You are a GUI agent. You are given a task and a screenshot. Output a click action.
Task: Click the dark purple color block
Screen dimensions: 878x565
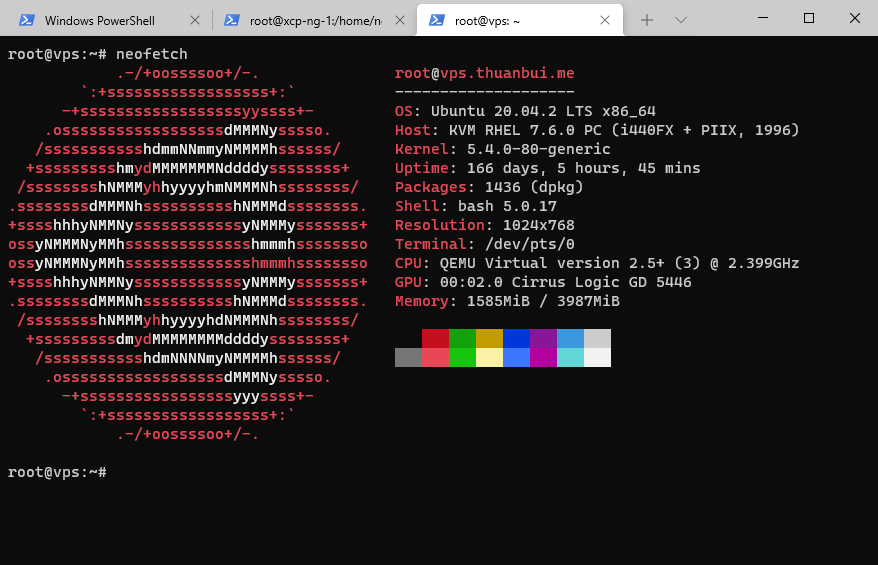coord(543,339)
